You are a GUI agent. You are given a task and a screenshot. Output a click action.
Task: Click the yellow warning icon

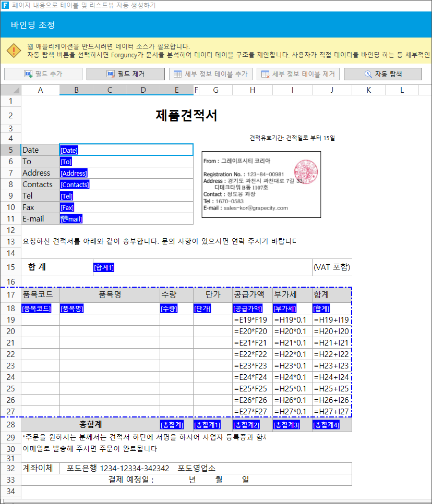(13, 51)
